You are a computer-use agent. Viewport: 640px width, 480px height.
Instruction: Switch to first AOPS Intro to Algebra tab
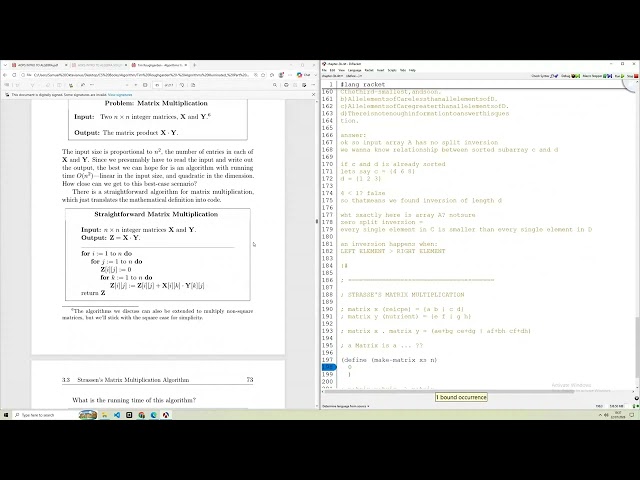(x=39, y=65)
